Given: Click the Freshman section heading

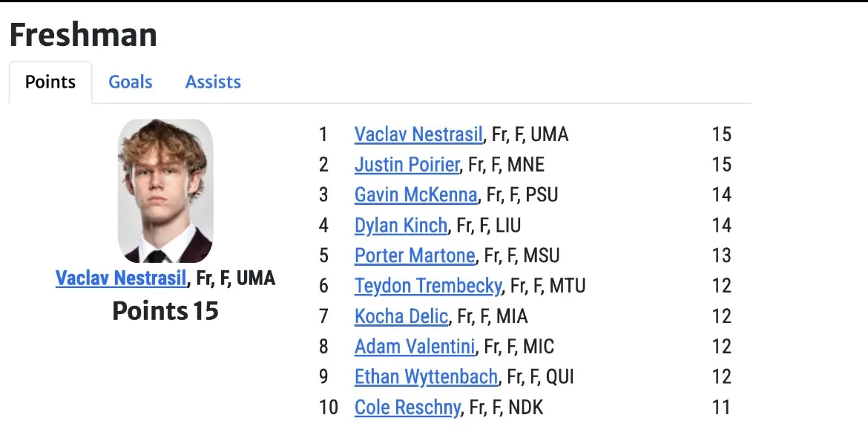Looking at the screenshot, I should click(x=83, y=35).
